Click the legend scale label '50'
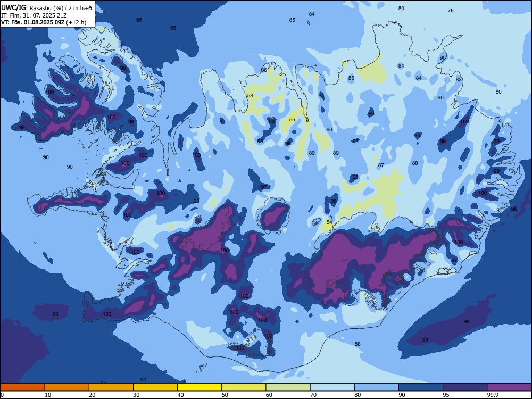Viewport: 532px width, 399px height. tap(225, 395)
